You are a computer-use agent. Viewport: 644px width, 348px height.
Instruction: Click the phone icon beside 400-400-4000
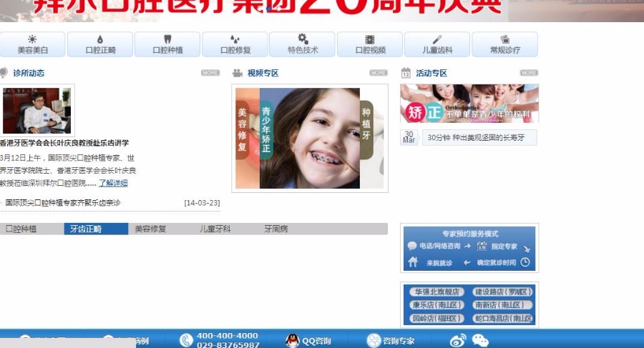(187, 340)
